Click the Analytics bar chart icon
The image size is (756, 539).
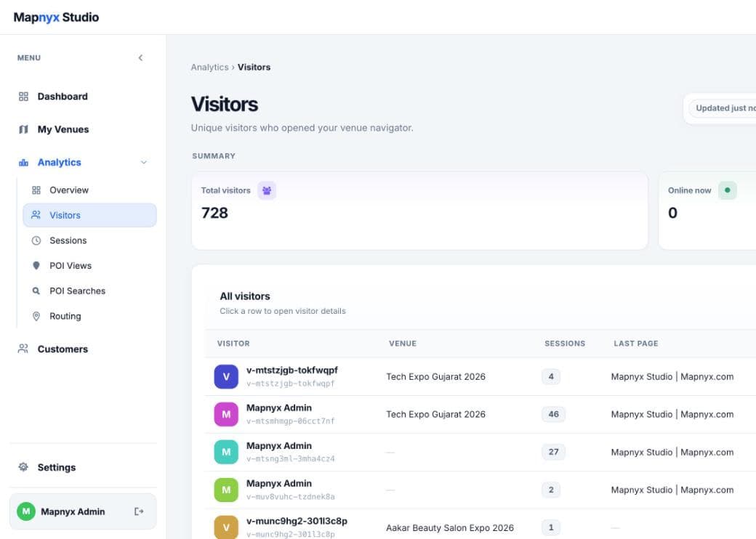pyautogui.click(x=23, y=162)
